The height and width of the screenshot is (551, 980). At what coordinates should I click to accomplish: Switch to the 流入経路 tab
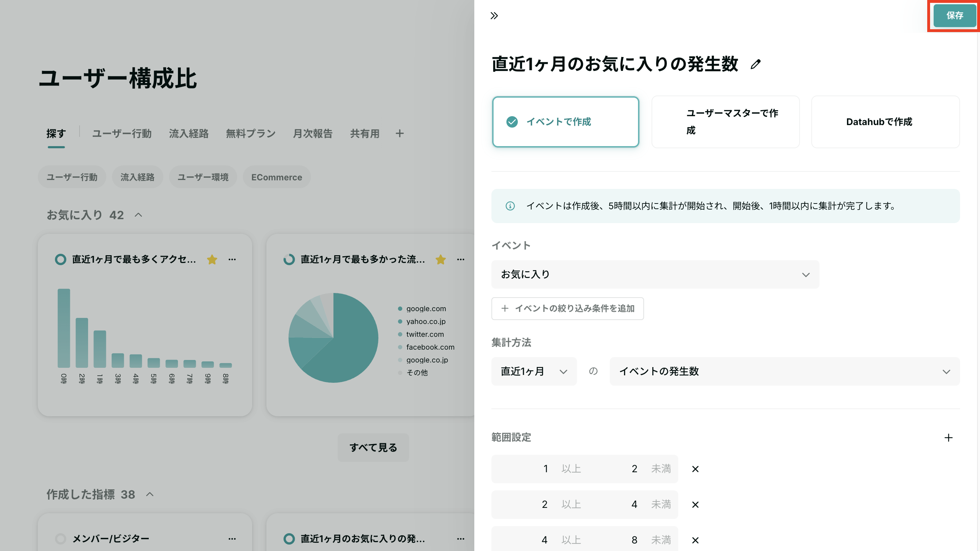click(x=189, y=134)
